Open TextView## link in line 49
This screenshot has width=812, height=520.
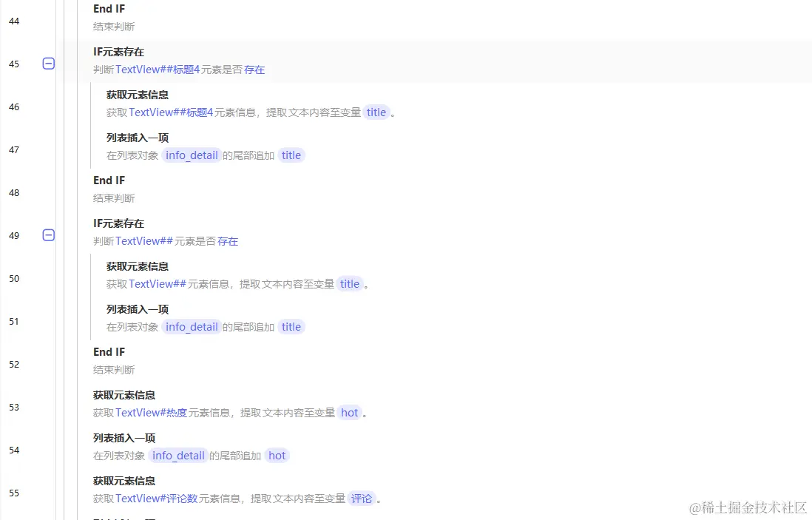[x=144, y=241]
